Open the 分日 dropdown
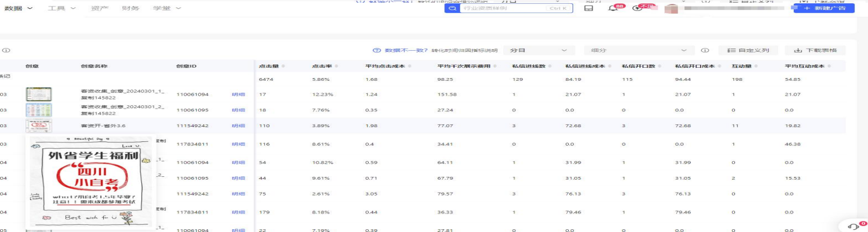 pos(539,50)
